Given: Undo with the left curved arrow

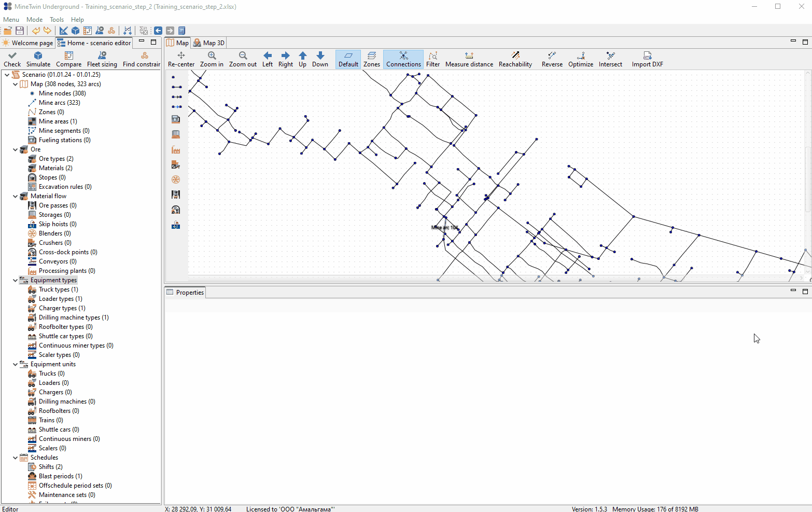Looking at the screenshot, I should 36,31.
